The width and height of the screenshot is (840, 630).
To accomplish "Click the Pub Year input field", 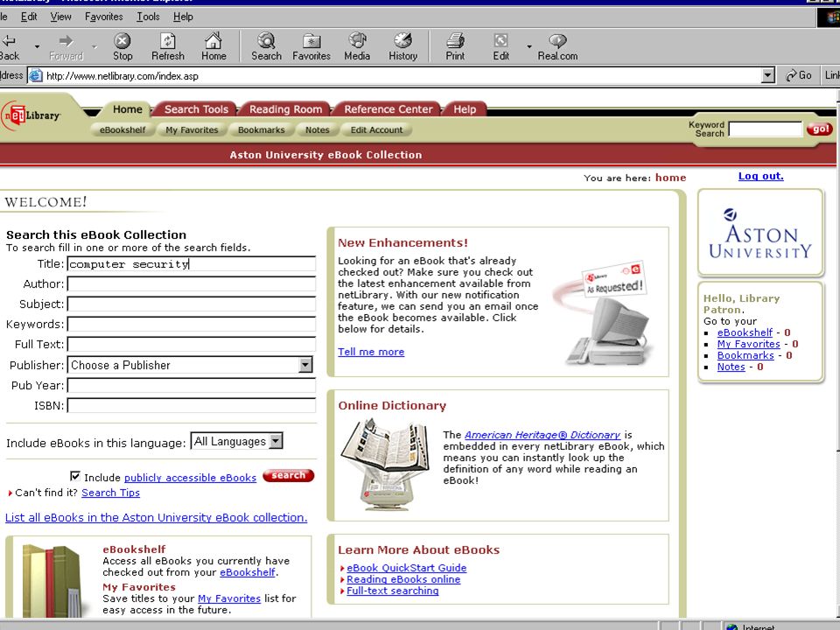I will click(192, 385).
